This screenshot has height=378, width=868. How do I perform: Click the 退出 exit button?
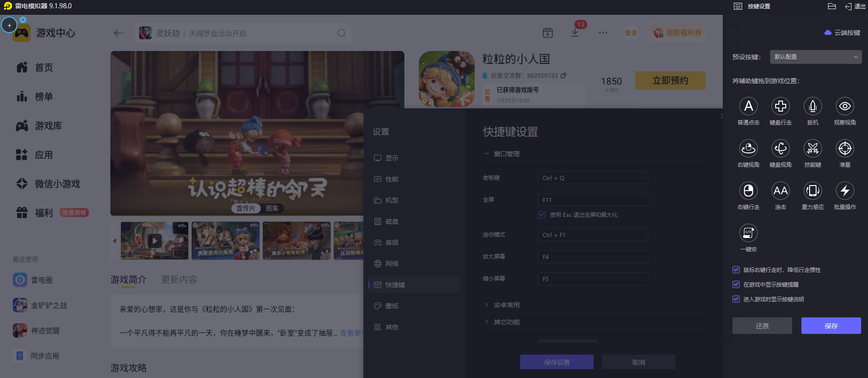point(855,6)
